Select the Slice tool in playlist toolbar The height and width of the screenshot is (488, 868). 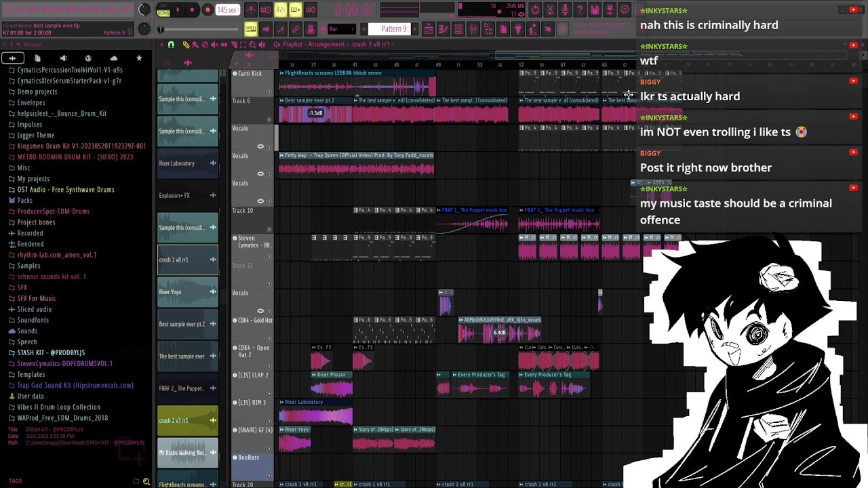[233, 45]
